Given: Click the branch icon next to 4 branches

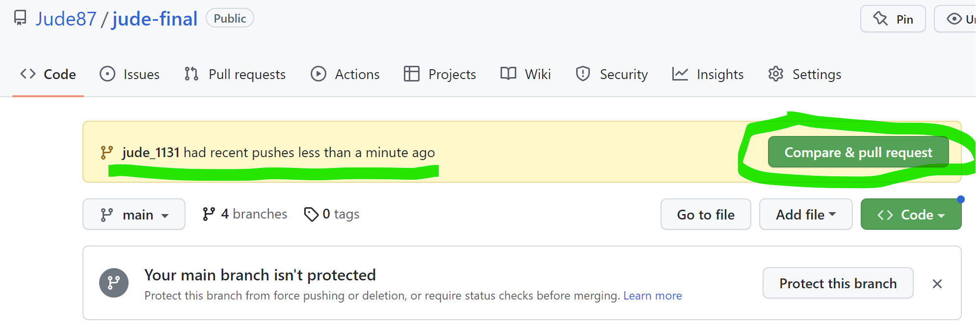Looking at the screenshot, I should (209, 214).
